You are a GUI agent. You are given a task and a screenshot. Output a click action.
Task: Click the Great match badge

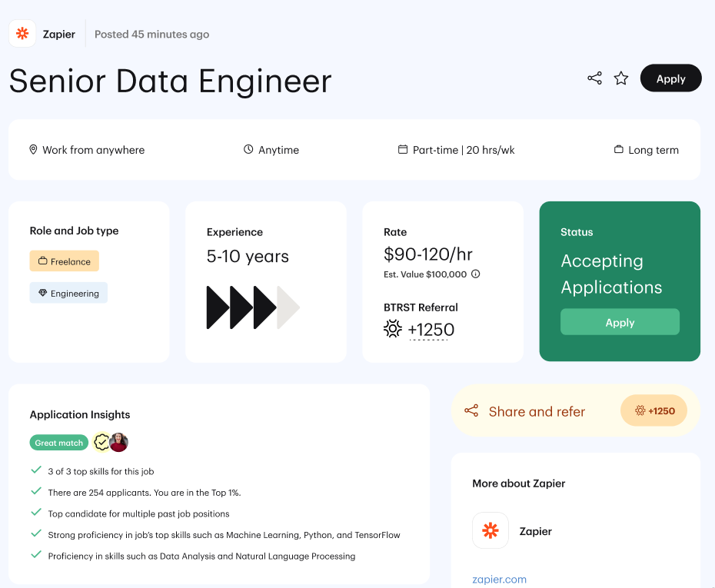click(59, 443)
